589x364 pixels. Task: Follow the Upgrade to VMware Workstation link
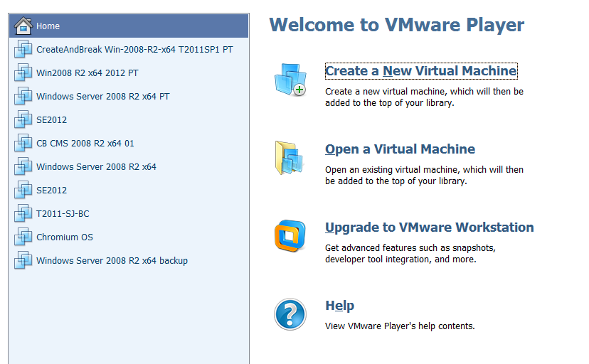click(x=429, y=227)
